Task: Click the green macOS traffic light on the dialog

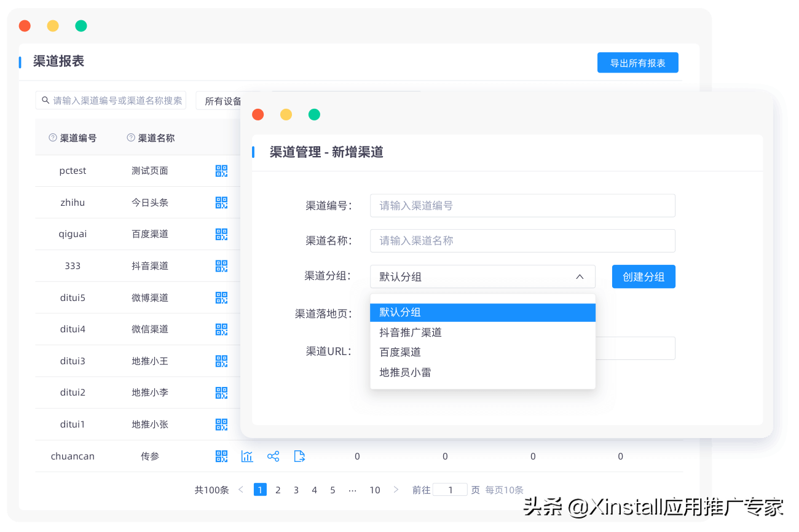Action: pyautogui.click(x=314, y=114)
